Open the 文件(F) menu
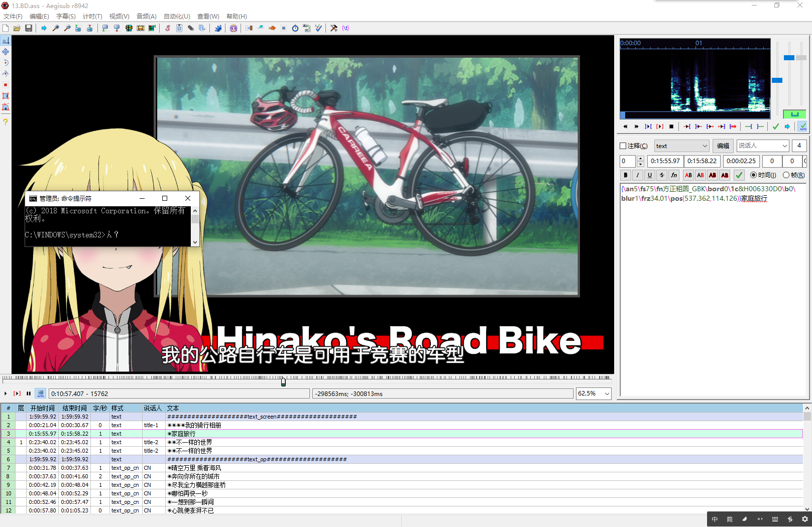The height and width of the screenshot is (527, 812). point(13,17)
